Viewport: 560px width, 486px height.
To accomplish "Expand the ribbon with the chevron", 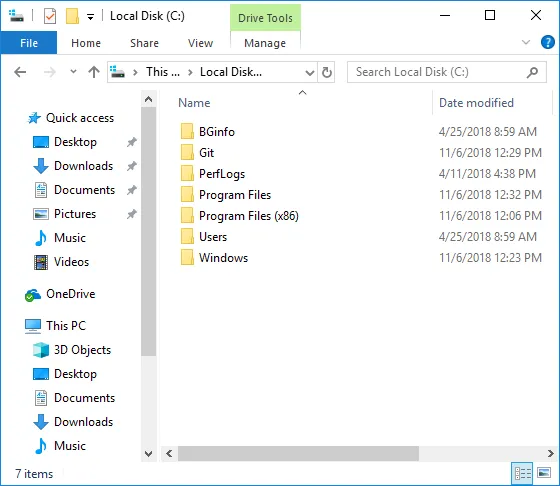I will click(x=526, y=42).
